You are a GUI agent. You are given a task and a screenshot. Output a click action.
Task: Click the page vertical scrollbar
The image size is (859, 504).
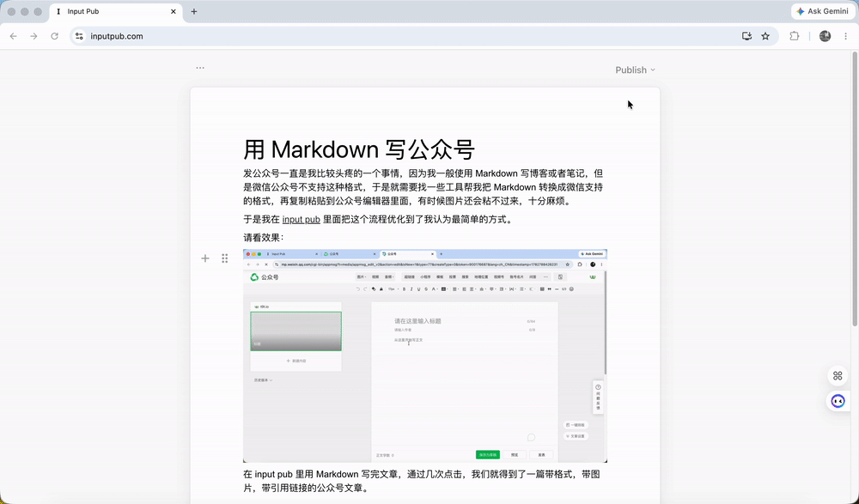coord(855,190)
